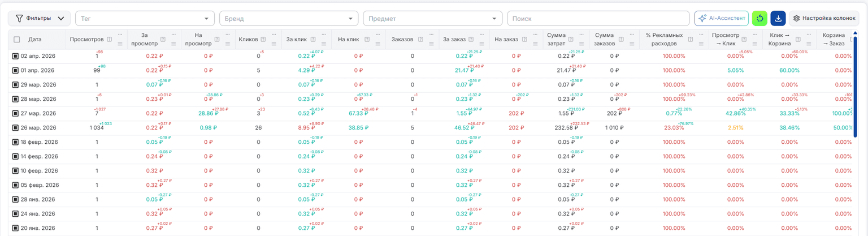This screenshot has height=236, width=868.
Task: Toggle the select-all checkbox near Дата
Action: click(16, 40)
